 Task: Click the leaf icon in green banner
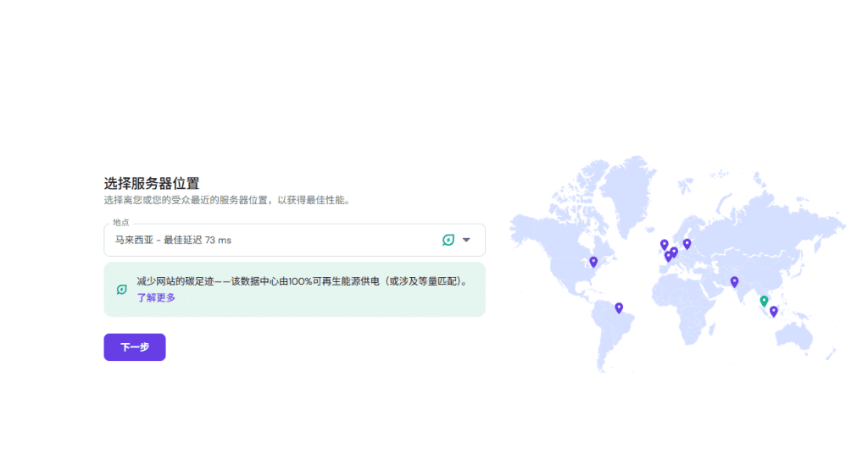(x=122, y=290)
